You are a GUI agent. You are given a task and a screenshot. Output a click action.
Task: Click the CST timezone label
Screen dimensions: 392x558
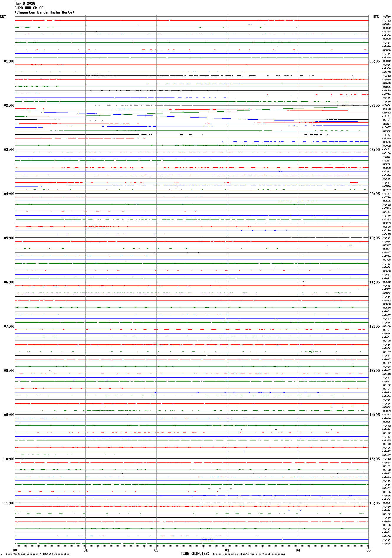3,17
